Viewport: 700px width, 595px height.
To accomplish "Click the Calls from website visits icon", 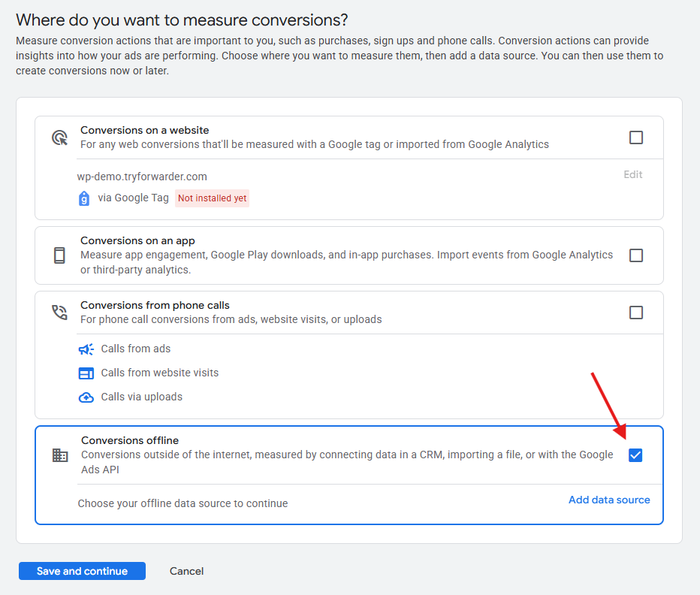I will pos(86,373).
